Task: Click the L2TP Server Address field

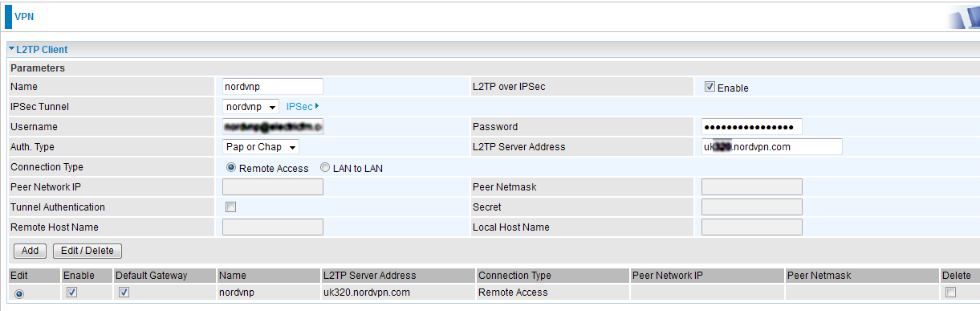Action: coord(772,147)
